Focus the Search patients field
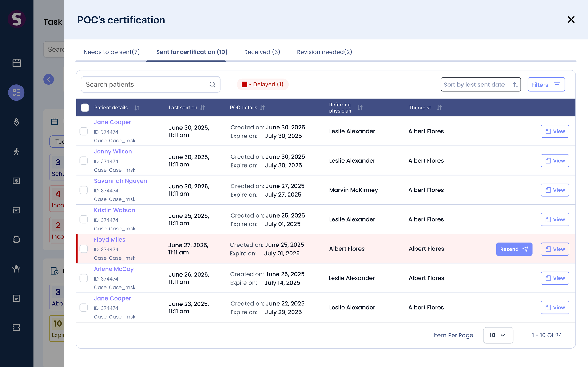Image resolution: width=588 pixels, height=367 pixels. point(150,85)
